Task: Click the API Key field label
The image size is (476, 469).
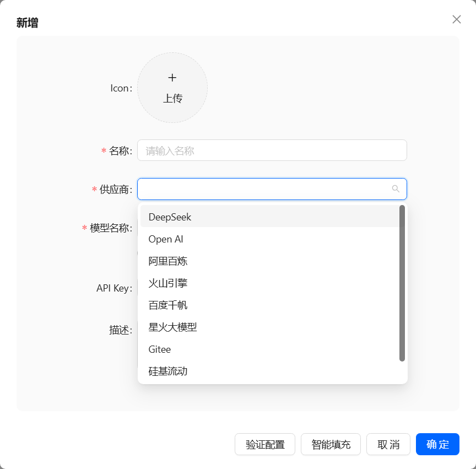Action: pos(113,288)
